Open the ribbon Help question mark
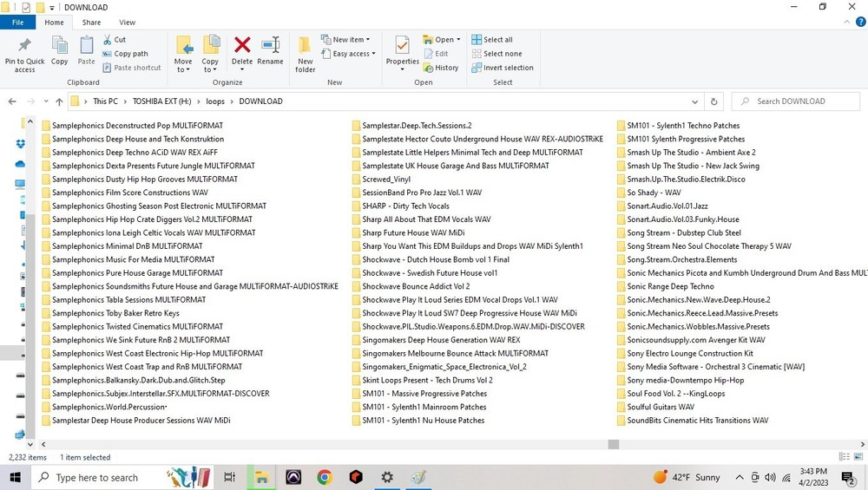The height and width of the screenshot is (490, 868). tap(861, 23)
